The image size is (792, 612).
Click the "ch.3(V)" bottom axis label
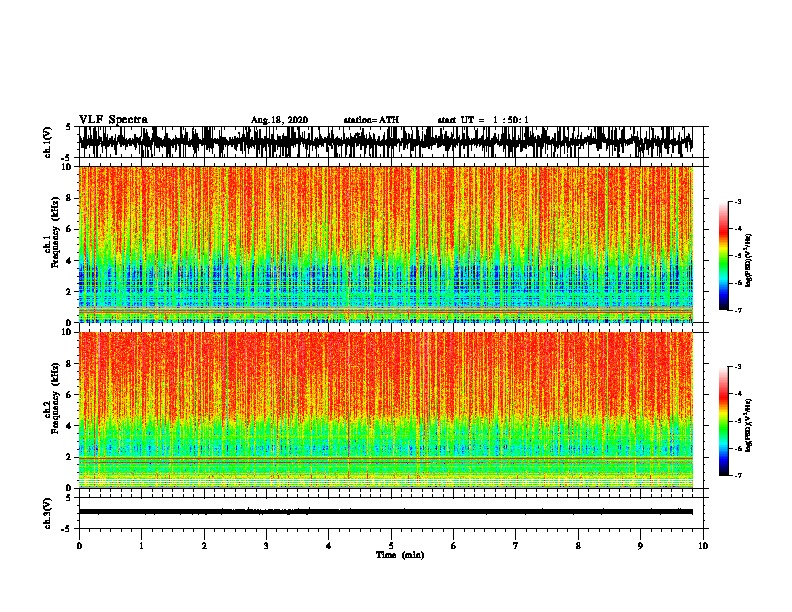(47, 513)
